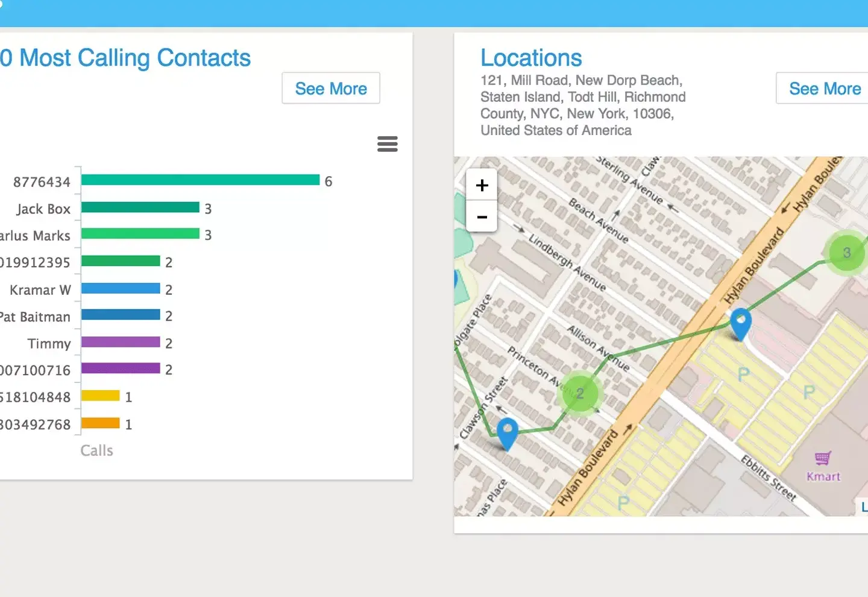Viewport: 868px width, 597px height.
Task: Expand the green cluster marker labeled 3
Action: [846, 253]
